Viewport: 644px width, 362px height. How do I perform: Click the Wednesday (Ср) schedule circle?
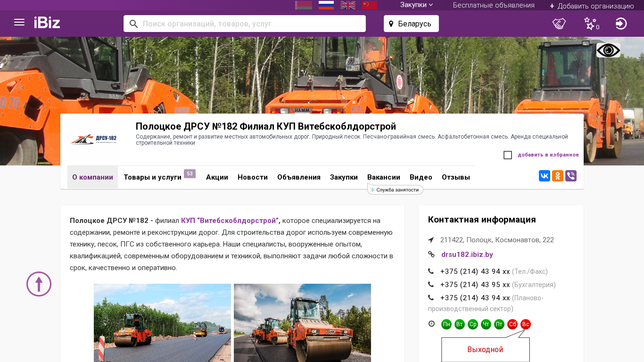pos(473,324)
